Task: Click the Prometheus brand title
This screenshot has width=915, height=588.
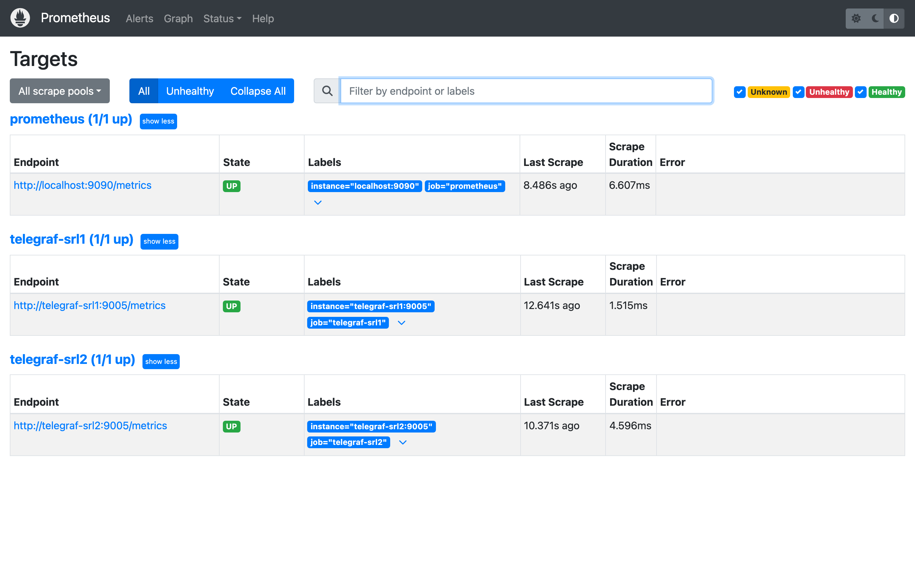Action: 75,18
